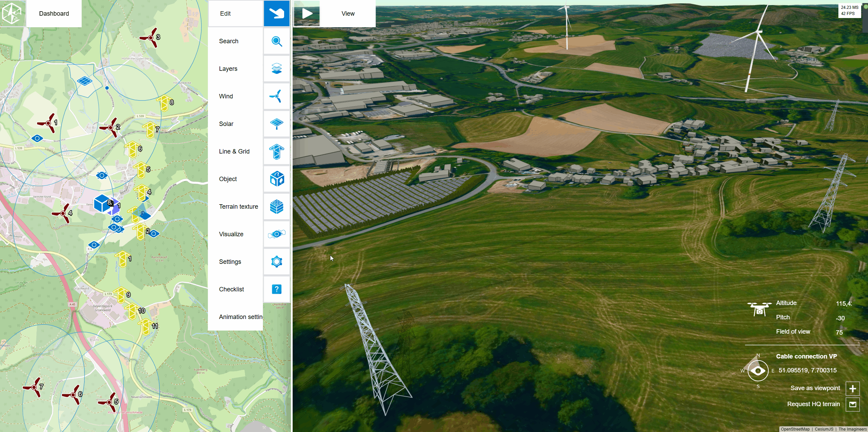Select the blue cube object marker
This screenshot has height=432, width=868.
[x=102, y=203]
